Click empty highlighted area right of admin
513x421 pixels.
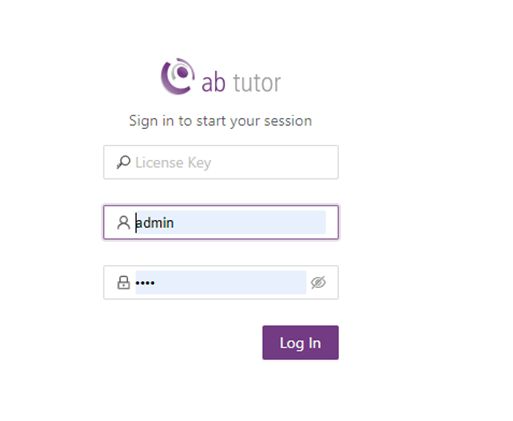pos(249,222)
